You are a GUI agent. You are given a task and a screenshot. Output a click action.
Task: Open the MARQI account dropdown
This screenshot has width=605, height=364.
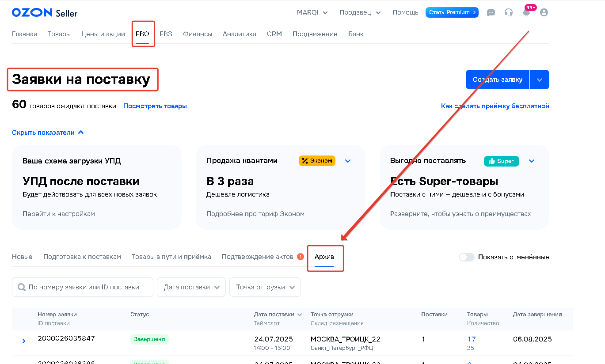click(x=312, y=12)
